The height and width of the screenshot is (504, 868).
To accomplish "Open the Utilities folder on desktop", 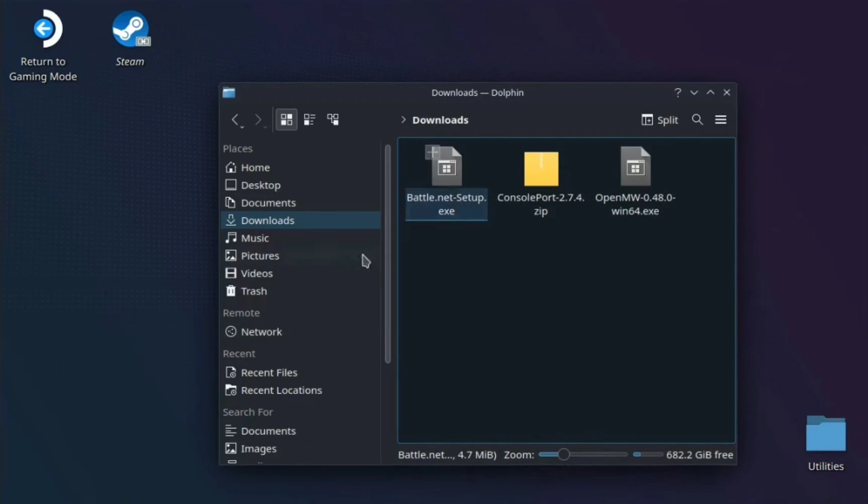I will (x=826, y=443).
